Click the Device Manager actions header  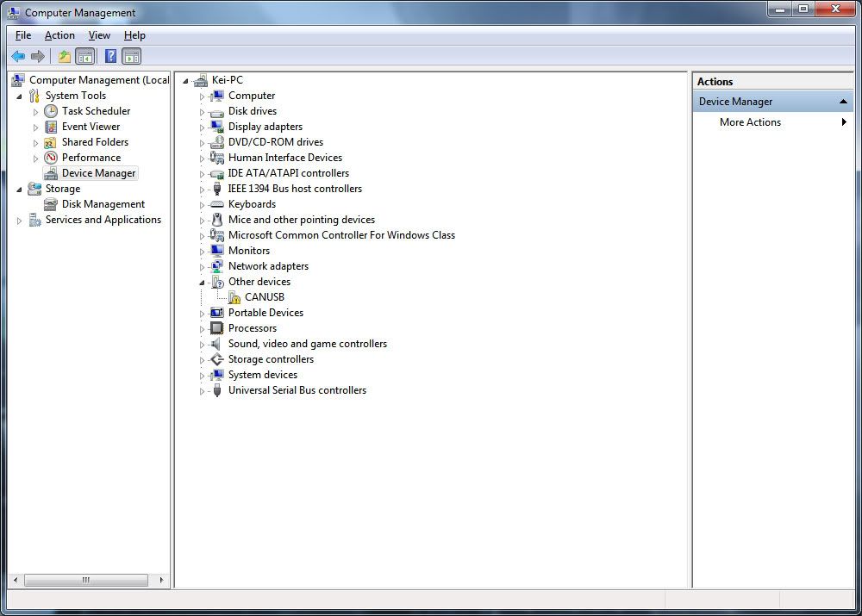coord(772,102)
